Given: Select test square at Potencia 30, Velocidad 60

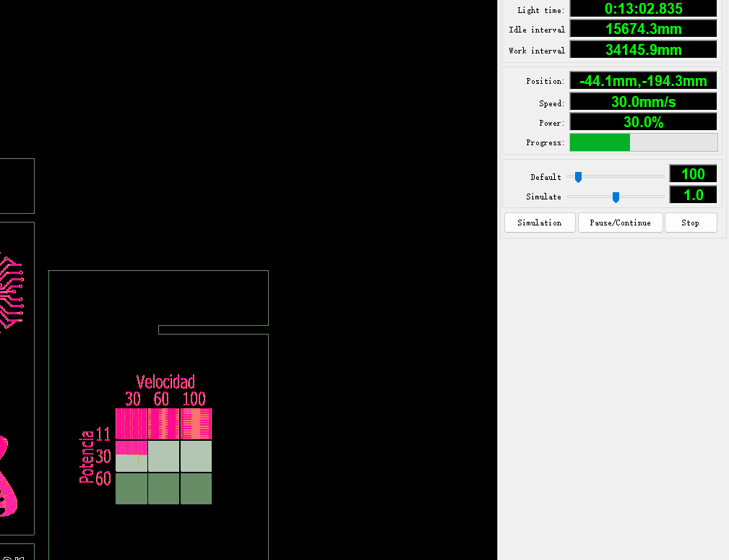Looking at the screenshot, I should click(164, 457).
